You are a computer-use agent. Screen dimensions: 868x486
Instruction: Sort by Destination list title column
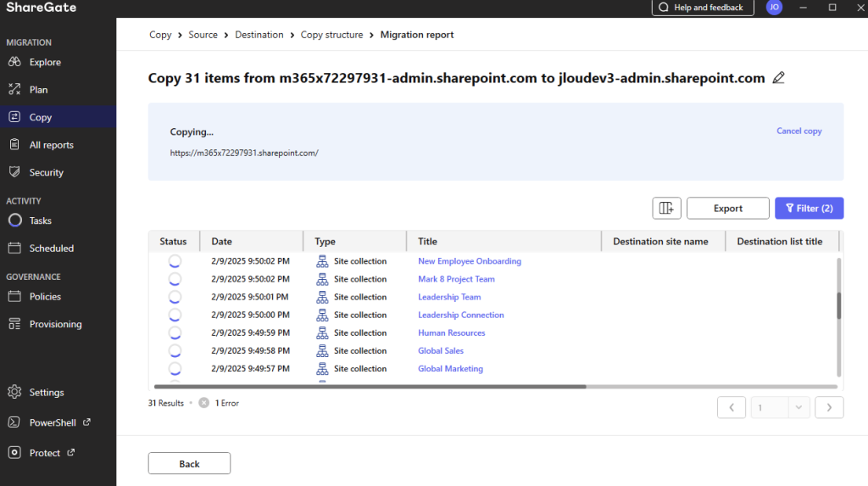[x=782, y=242]
